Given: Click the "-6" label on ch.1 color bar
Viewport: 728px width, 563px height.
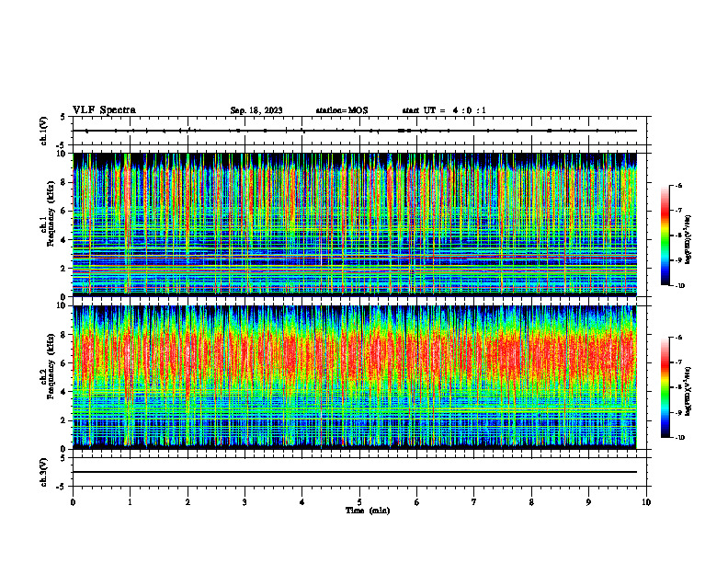Looking at the screenshot, I should [x=678, y=186].
